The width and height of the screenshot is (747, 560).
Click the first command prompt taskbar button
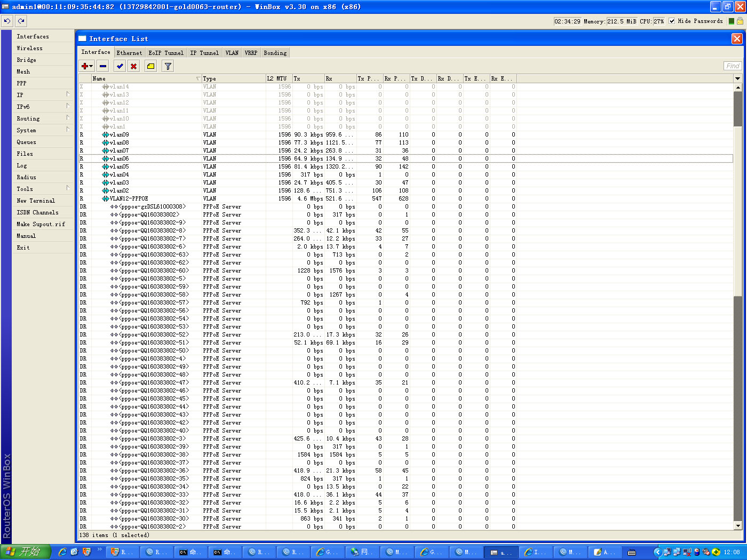(192, 552)
